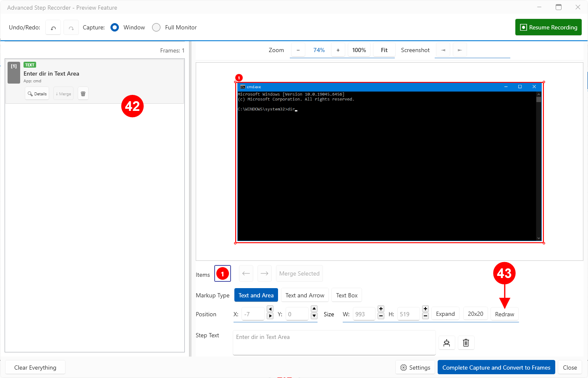Decrease Y position with the down arrow
Screen dimensions: 588x378
point(314,316)
